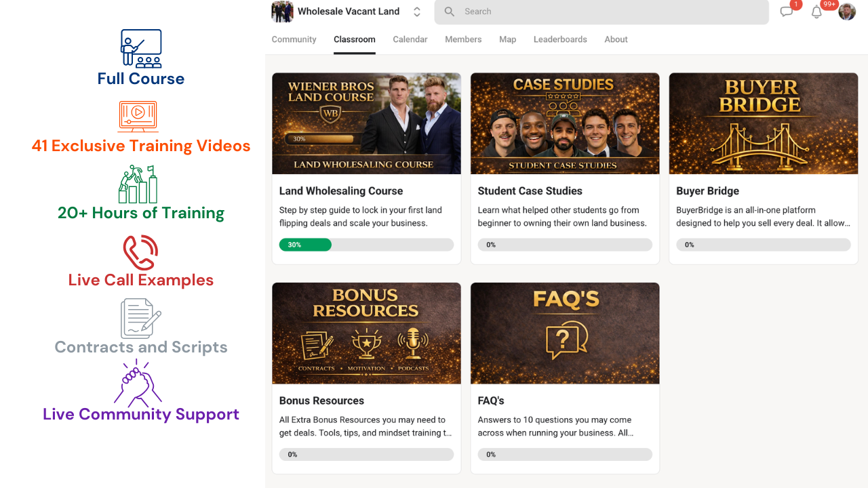
Task: Click the "41 Exclusive Training Videos" text
Action: pyautogui.click(x=141, y=146)
